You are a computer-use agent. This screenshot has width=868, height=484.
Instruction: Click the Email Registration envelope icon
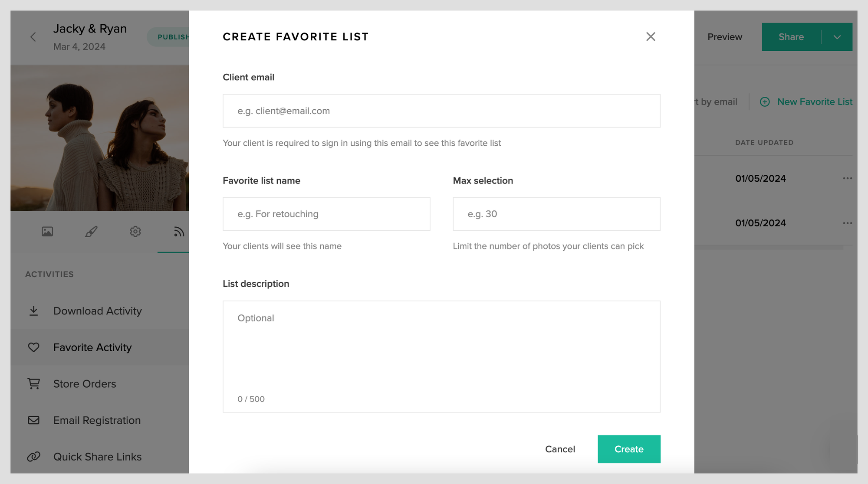click(x=34, y=420)
